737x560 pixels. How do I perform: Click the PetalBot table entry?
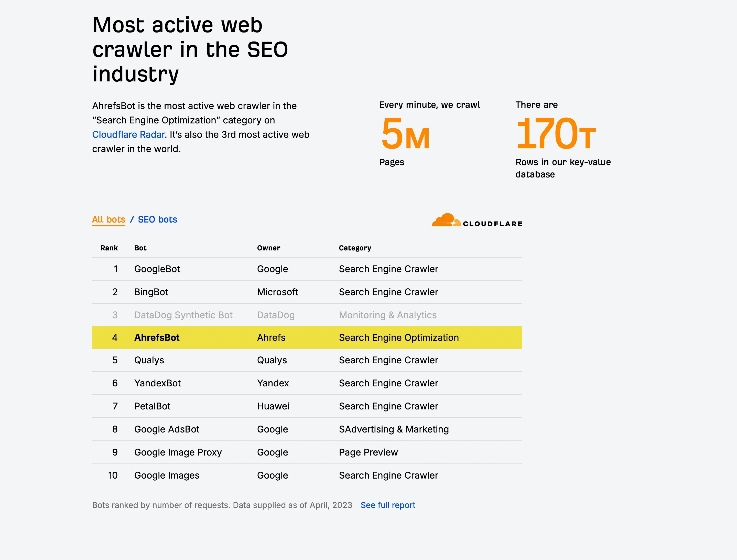pos(152,406)
